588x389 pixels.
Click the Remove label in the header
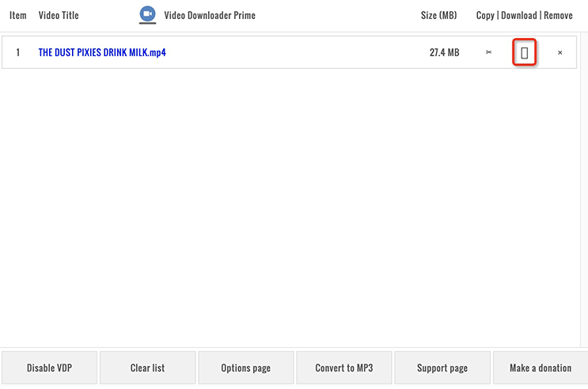(558, 15)
